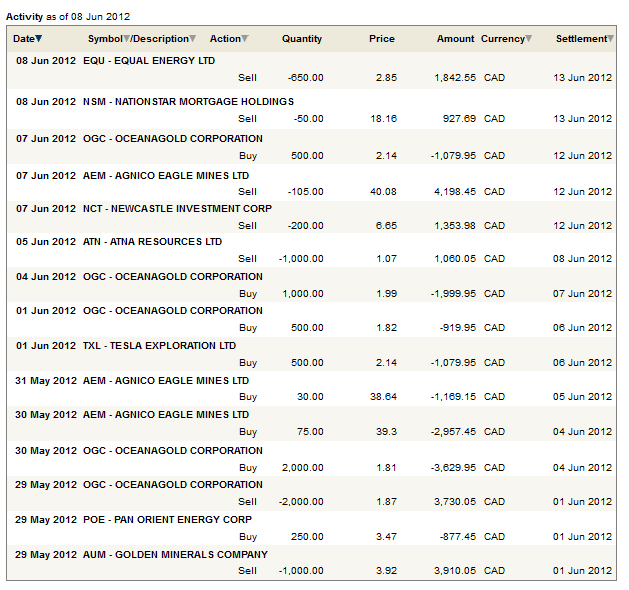Click the Action column sort arrow
This screenshot has height=590, width=629.
245,39
